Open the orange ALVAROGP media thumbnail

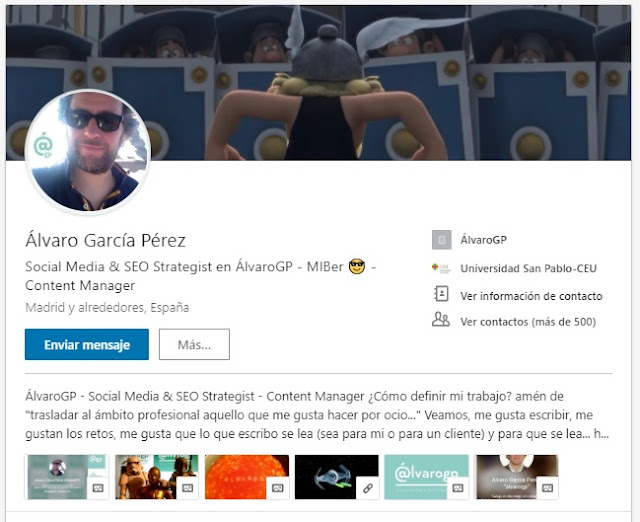(247, 477)
